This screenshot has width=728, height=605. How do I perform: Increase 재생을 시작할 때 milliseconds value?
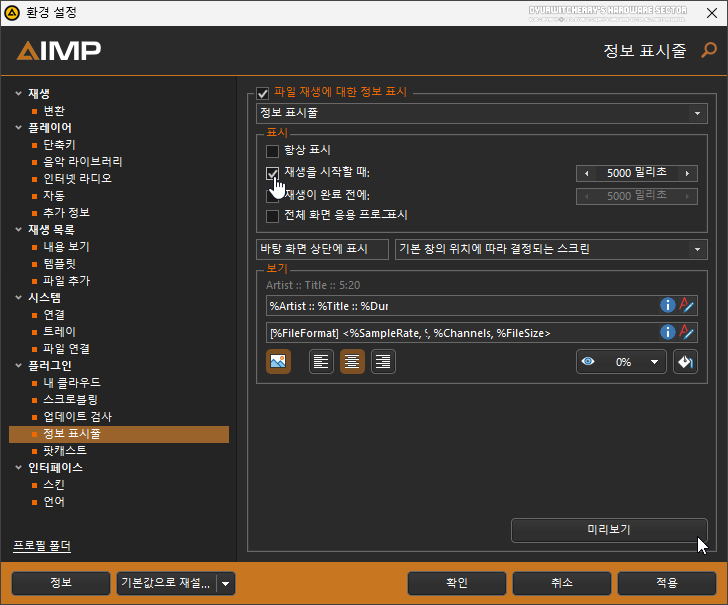(x=688, y=173)
